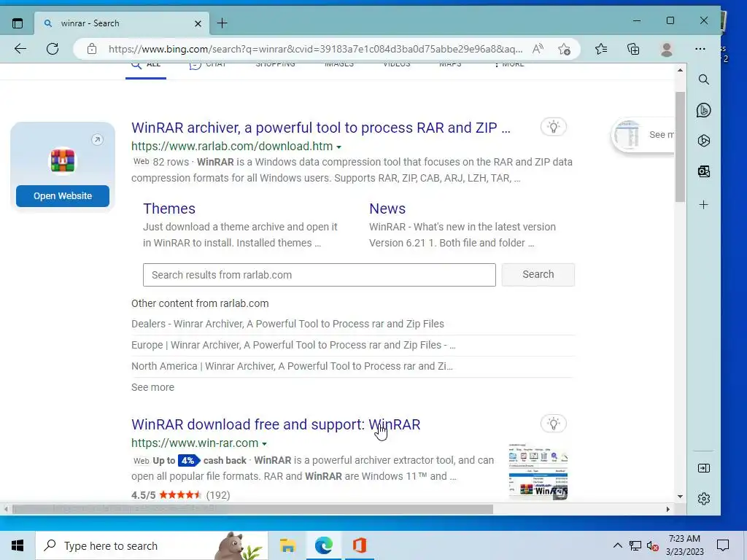The height and width of the screenshot is (560, 747).
Task: Add a sidebar app with plus icon
Action: [704, 205]
